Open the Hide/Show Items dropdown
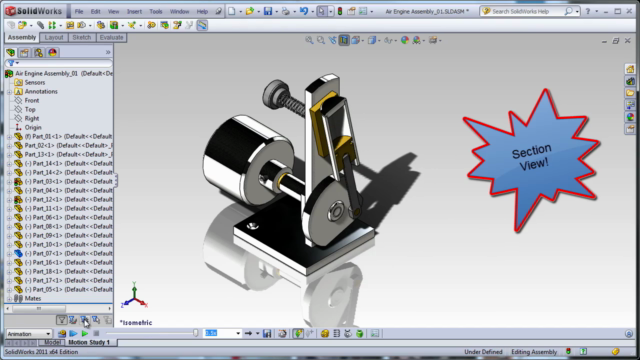640x360 pixels. click(x=396, y=40)
